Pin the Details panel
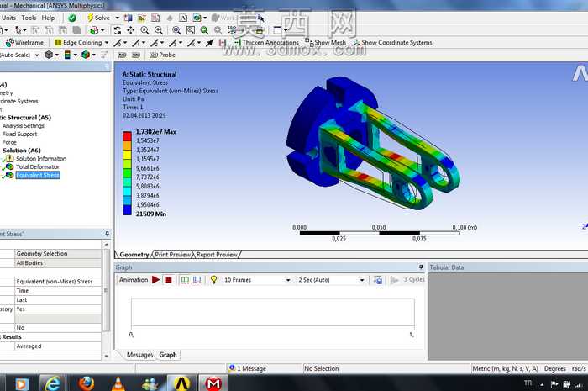Image resolution: width=588 pixels, height=391 pixels. point(107,234)
